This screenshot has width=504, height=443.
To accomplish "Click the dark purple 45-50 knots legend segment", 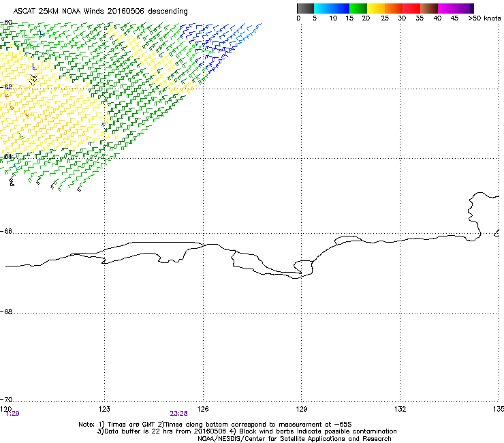I will point(464,8).
